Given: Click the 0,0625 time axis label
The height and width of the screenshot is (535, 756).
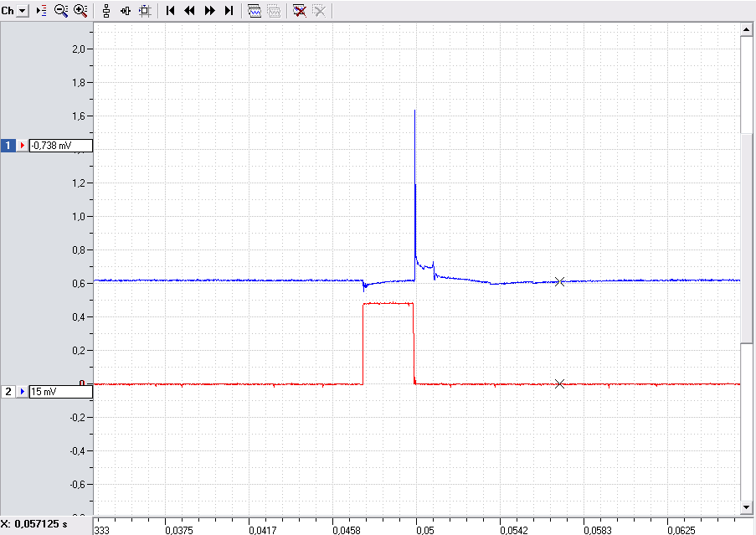Looking at the screenshot, I should coord(681,530).
